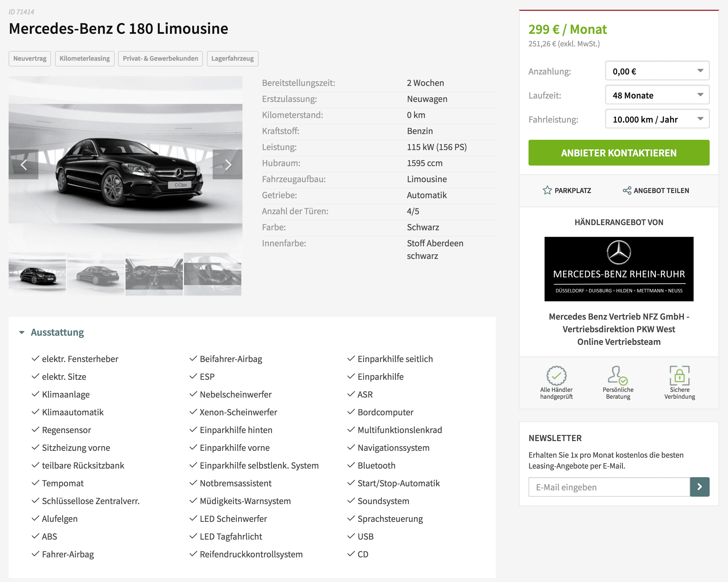
Task: Click the Persönliche Beratung person icon
Action: pyautogui.click(x=618, y=375)
